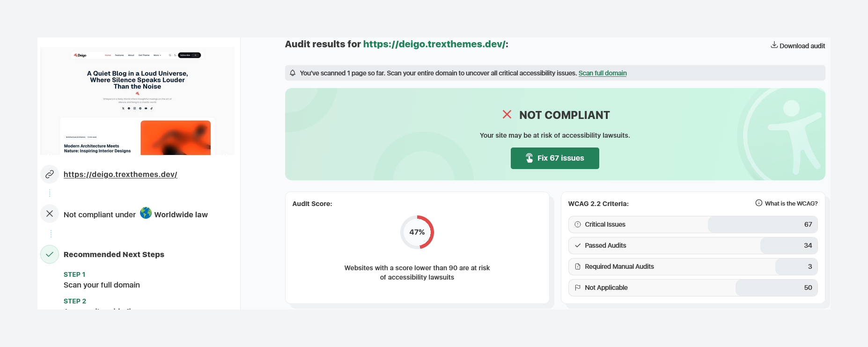868x347 pixels.
Task: Click the red X Not Compliant icon
Action: click(x=507, y=114)
